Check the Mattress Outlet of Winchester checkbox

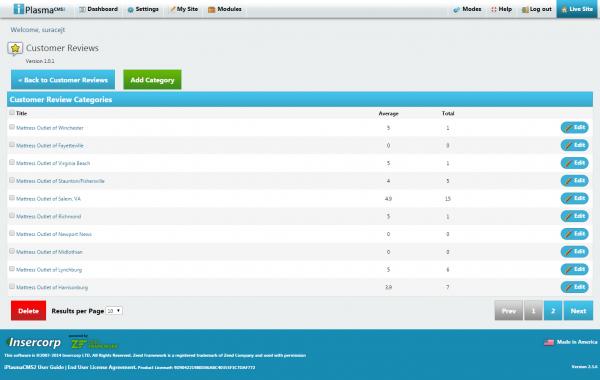point(12,127)
